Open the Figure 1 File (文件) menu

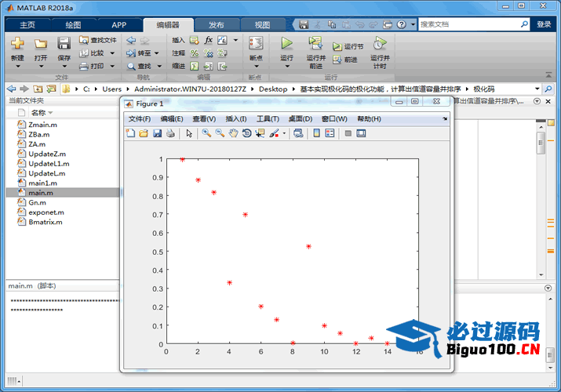tap(140, 119)
